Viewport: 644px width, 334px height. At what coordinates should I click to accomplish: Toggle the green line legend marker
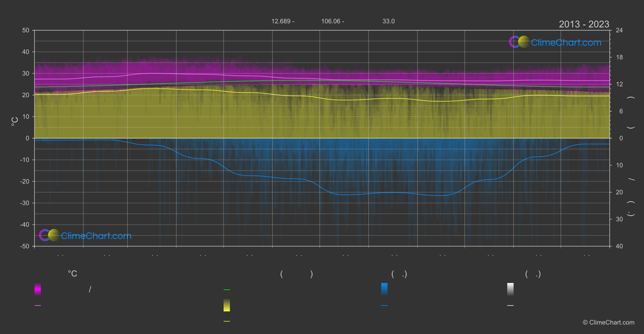point(227,290)
